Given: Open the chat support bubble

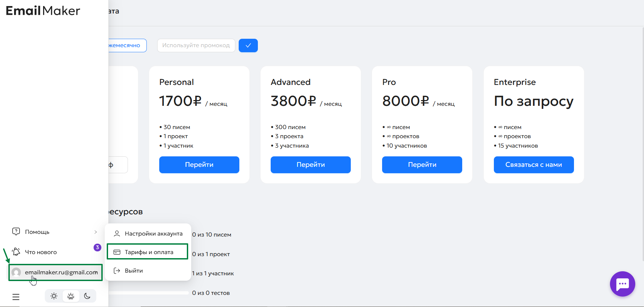Looking at the screenshot, I should pos(622,284).
